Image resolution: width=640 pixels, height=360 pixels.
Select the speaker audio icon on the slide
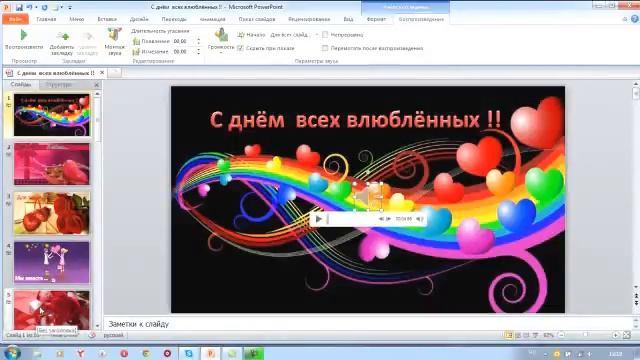[368, 197]
